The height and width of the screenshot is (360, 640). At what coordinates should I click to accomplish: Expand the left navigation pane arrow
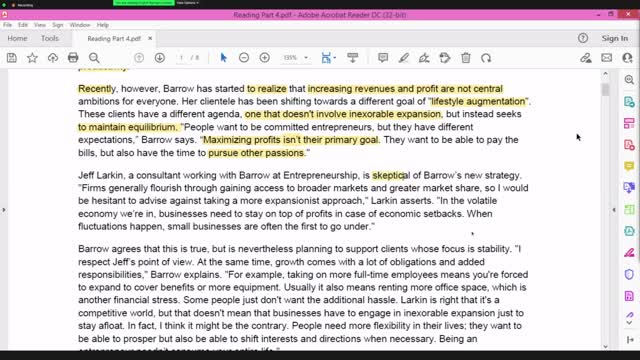coord(4,210)
